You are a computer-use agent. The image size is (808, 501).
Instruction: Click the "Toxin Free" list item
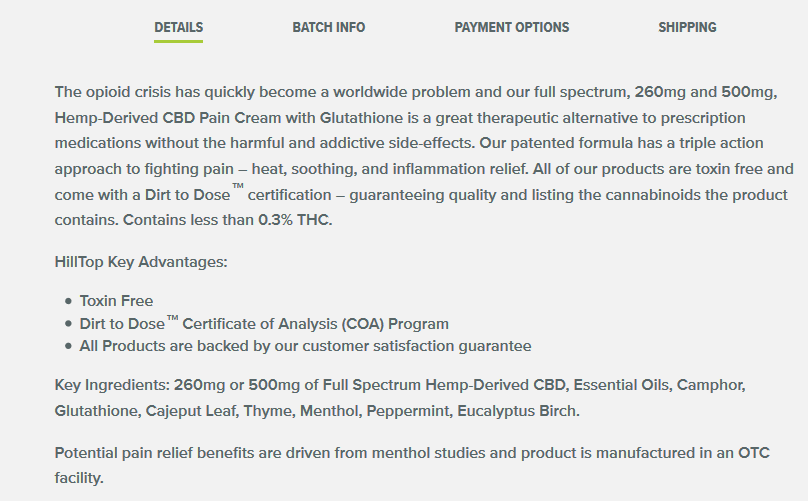[116, 300]
